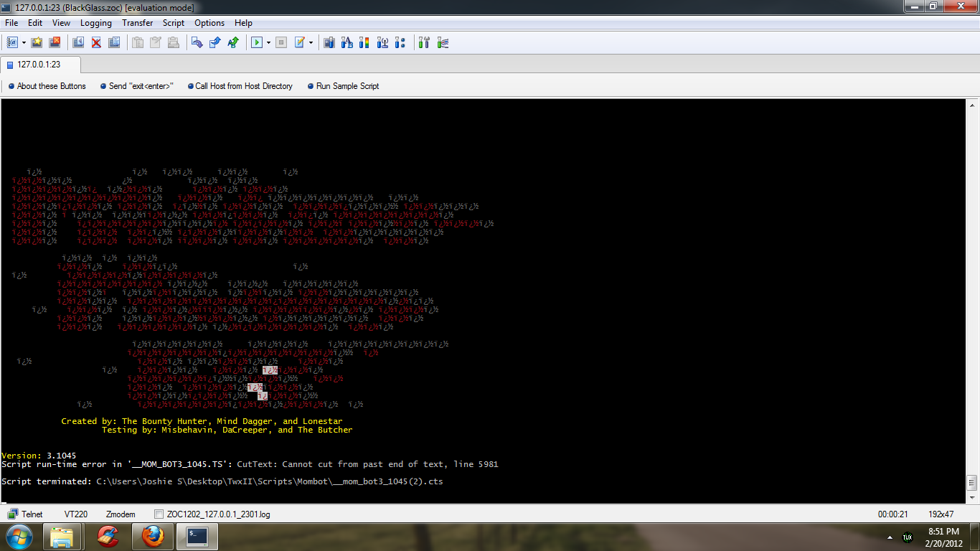Expand the edit script dropdown arrow

click(x=311, y=43)
